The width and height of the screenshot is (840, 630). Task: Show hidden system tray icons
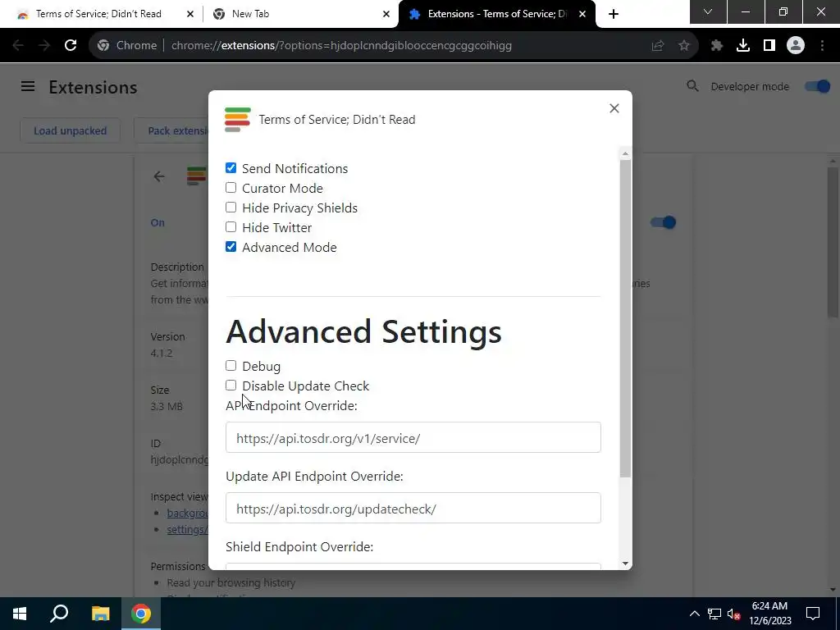(x=694, y=614)
